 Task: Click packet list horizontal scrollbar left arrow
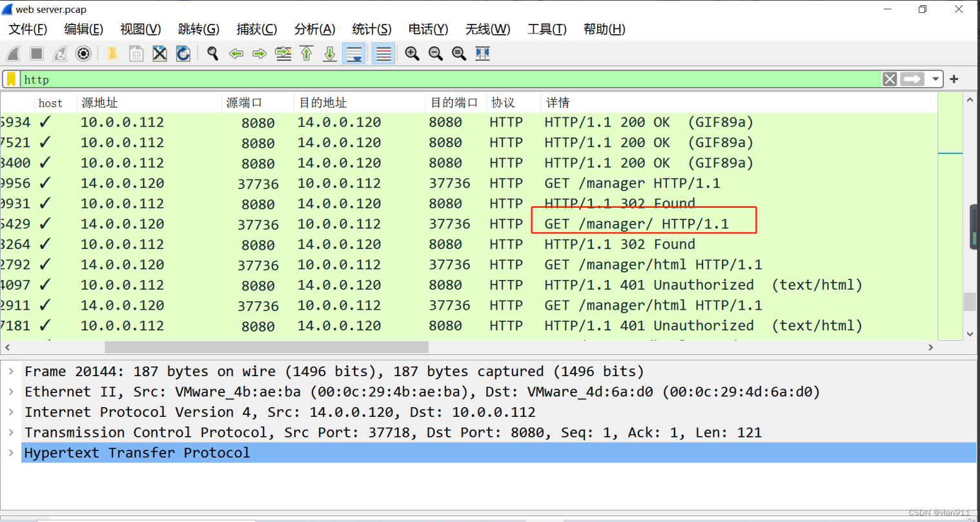(7, 347)
